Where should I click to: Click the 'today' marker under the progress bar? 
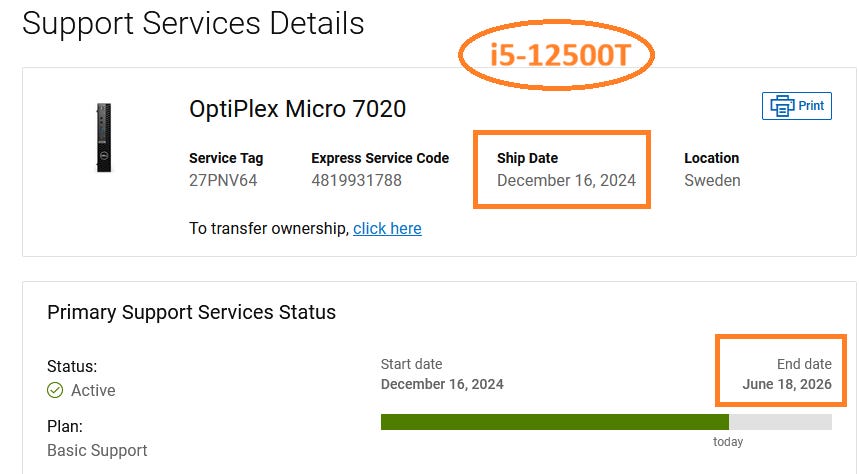[728, 442]
